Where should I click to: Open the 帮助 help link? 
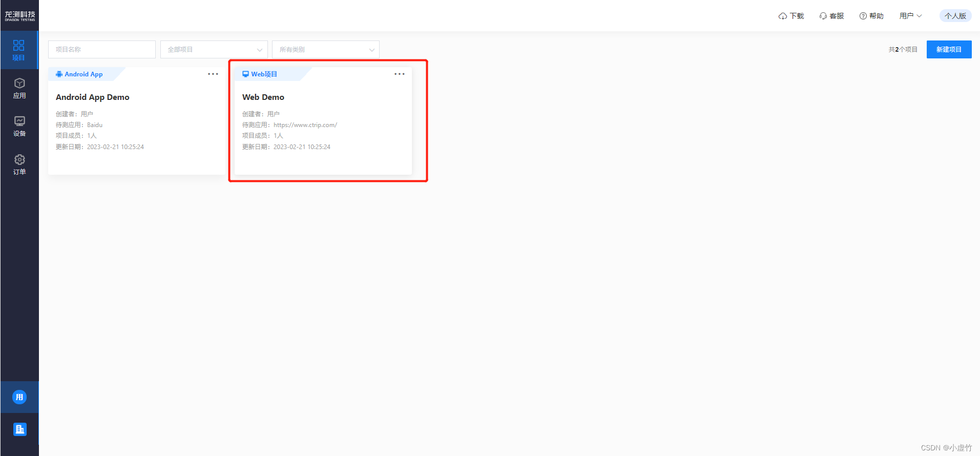coord(871,16)
